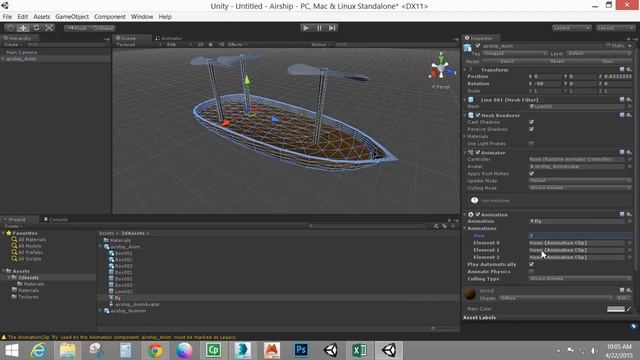Click the Model Open button
Screen dimensions: 640x360
coord(607,61)
